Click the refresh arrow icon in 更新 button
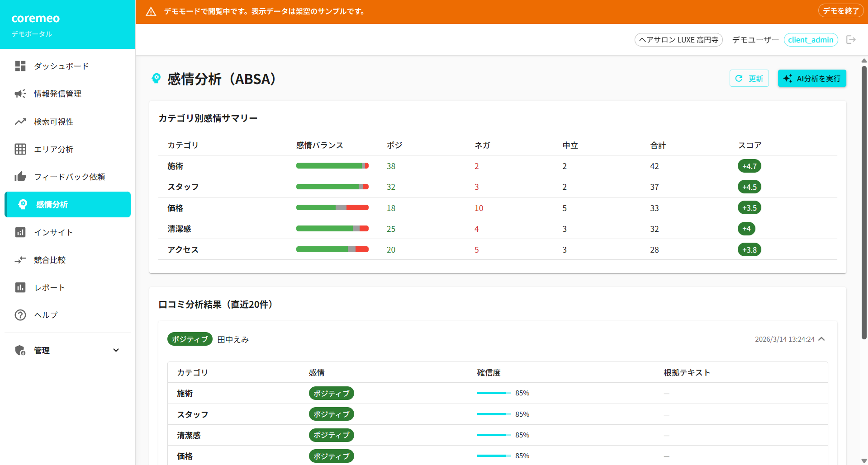 pos(739,78)
